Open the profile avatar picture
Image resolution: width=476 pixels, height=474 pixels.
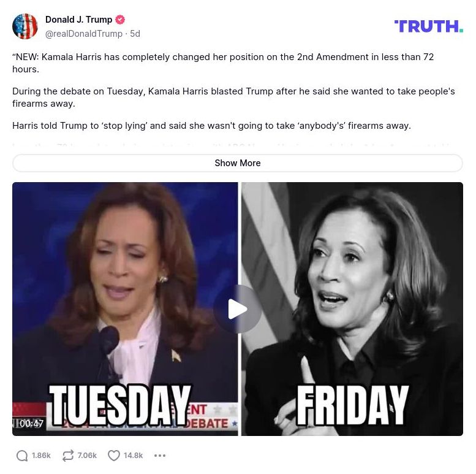25,26
